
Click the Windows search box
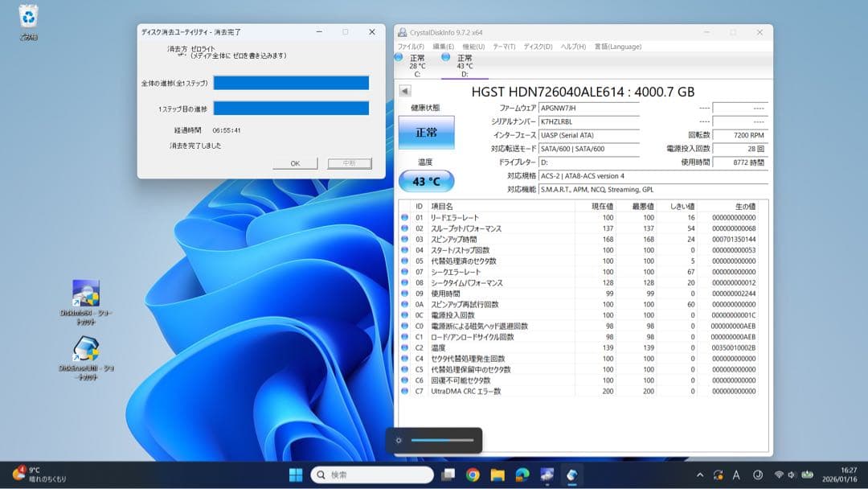point(371,475)
